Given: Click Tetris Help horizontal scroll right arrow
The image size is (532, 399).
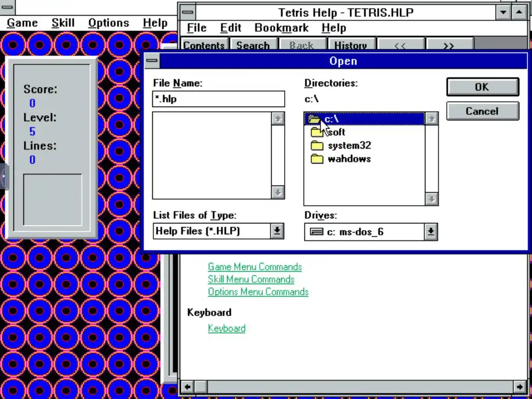Looking at the screenshot, I should [520, 387].
